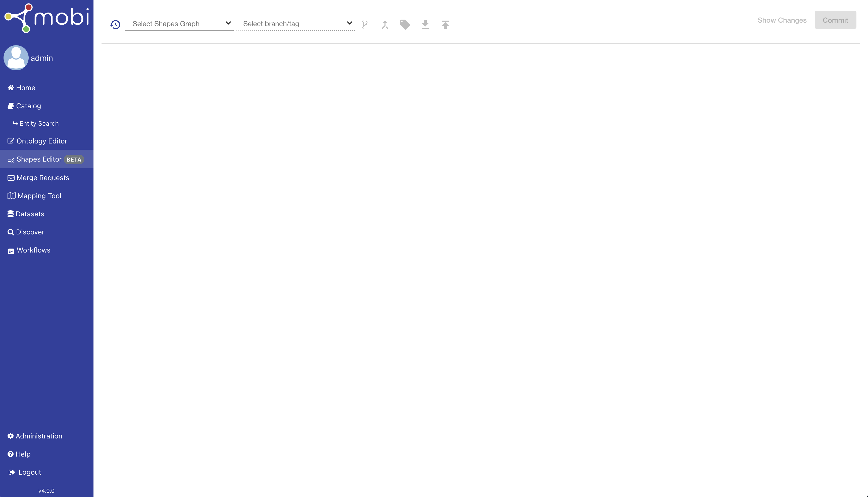
Task: Click the upload/push icon in toolbar
Action: pos(445,24)
